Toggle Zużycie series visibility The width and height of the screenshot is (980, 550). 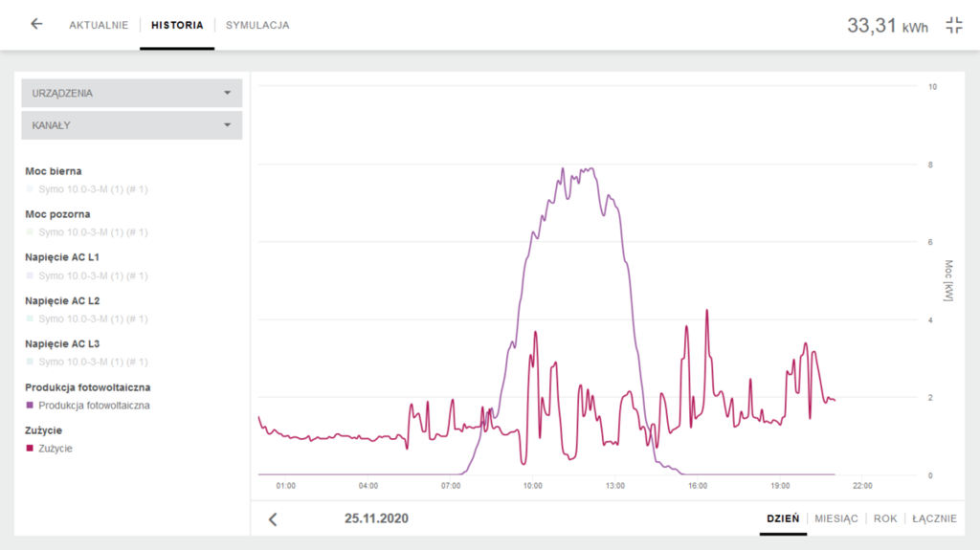click(56, 449)
